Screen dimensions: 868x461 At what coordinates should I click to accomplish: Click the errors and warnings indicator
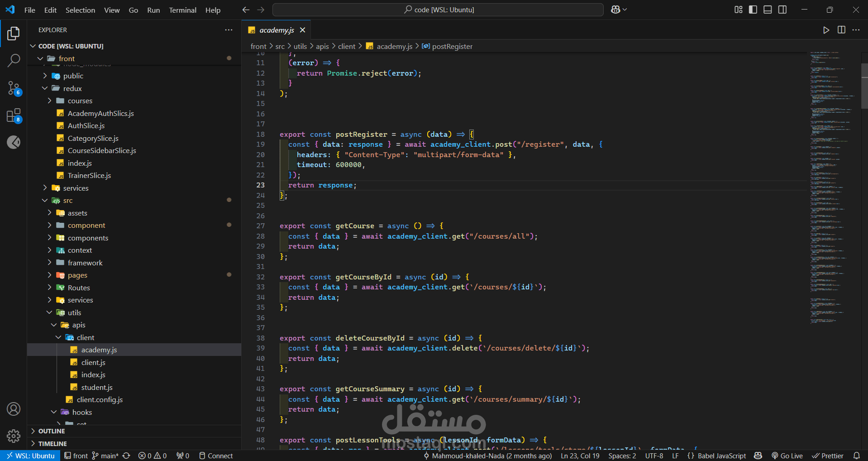(x=153, y=456)
